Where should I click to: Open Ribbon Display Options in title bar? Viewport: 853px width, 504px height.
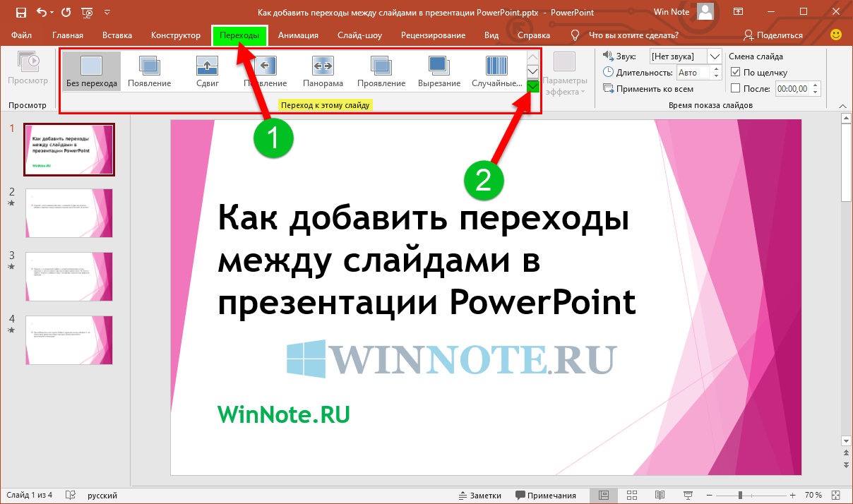[739, 12]
